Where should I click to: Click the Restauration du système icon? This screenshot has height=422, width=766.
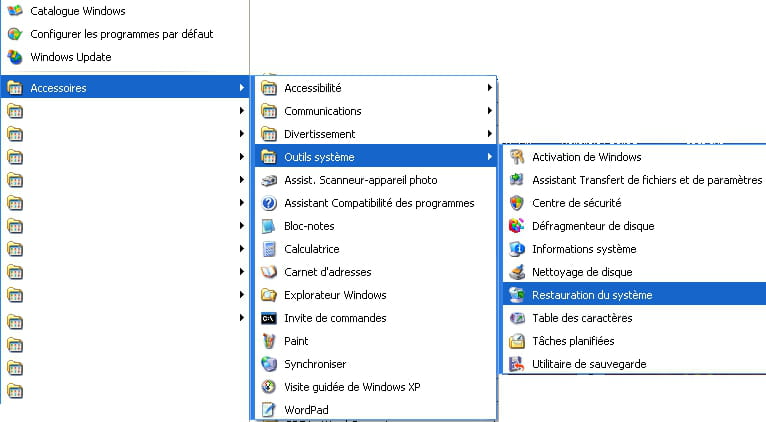click(x=517, y=295)
